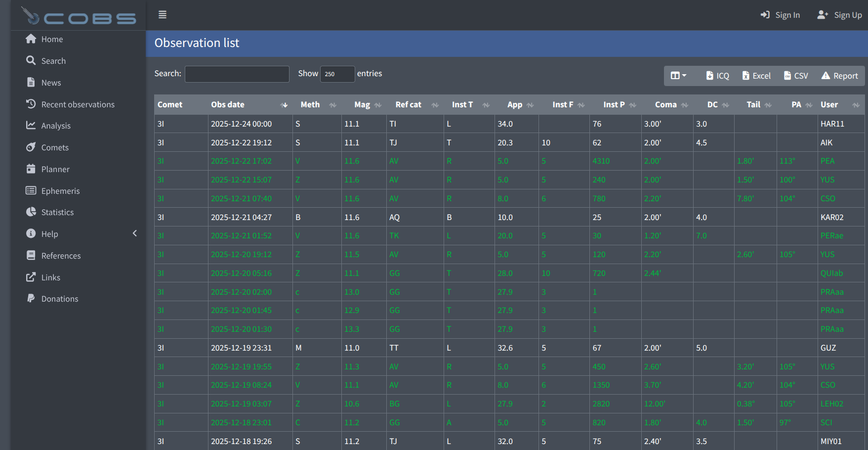Sort table by Inst T column

click(469, 104)
